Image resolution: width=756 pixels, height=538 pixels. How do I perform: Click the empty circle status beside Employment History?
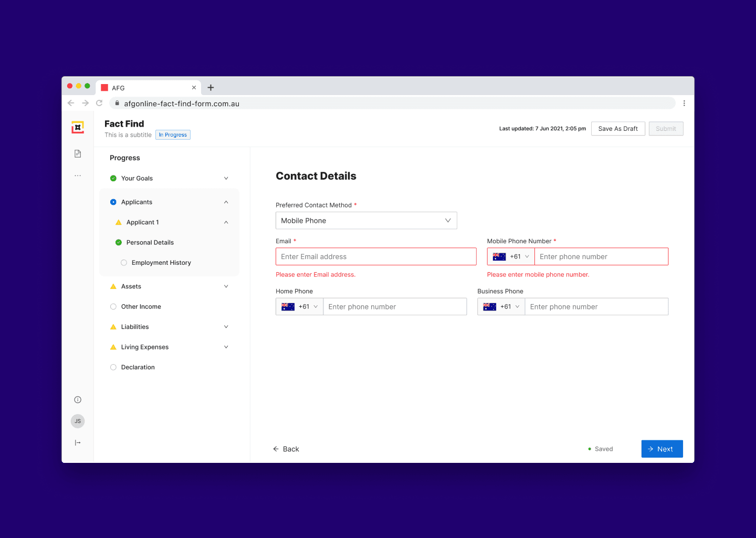[x=124, y=263]
